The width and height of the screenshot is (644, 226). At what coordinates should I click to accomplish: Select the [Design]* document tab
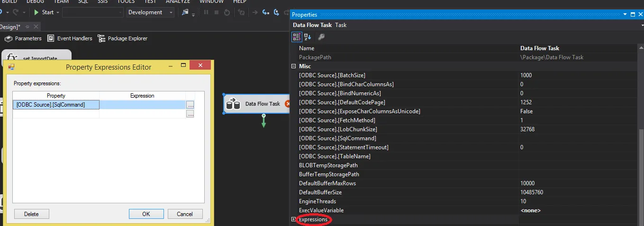(11, 27)
